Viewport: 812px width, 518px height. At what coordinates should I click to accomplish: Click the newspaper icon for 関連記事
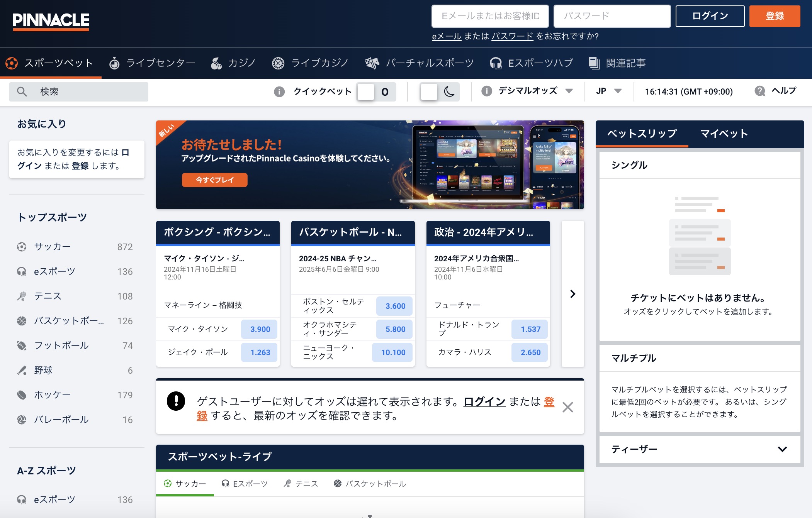(594, 63)
